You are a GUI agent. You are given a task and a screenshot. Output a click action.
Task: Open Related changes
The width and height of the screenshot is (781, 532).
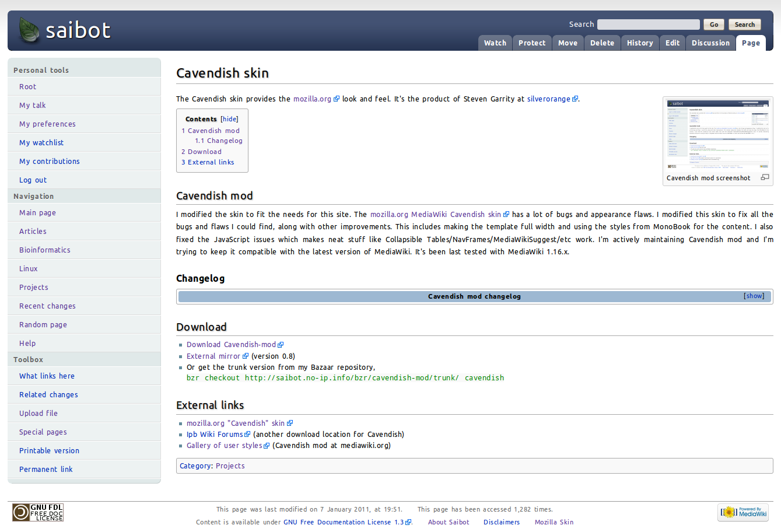pyautogui.click(x=48, y=395)
